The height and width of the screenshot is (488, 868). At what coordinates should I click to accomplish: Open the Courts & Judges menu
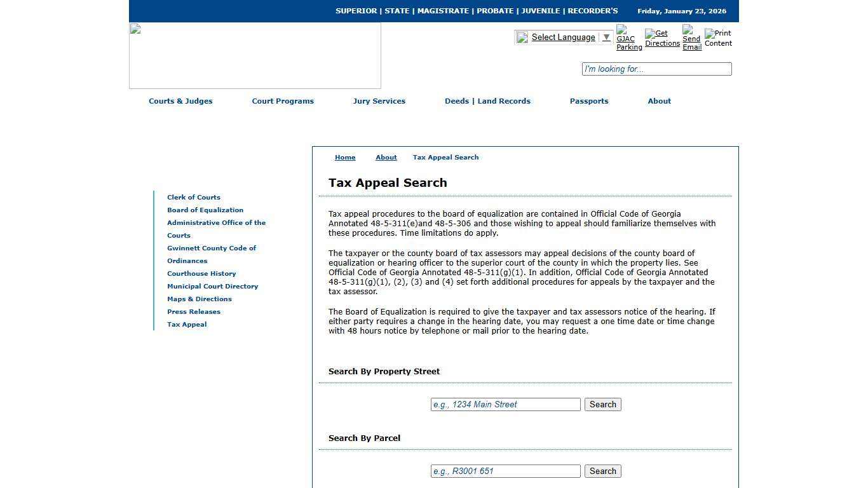180,101
